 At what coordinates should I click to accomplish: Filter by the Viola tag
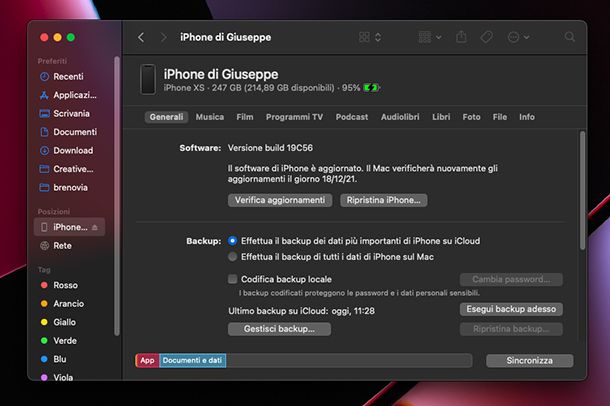pos(69,377)
